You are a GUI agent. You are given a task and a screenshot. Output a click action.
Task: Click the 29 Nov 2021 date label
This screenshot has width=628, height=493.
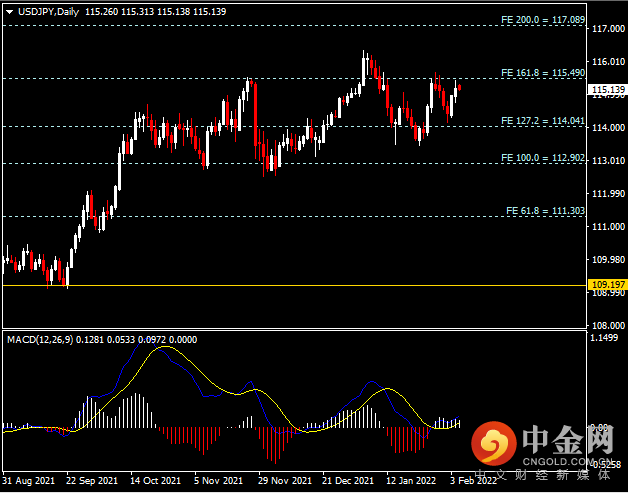point(284,480)
